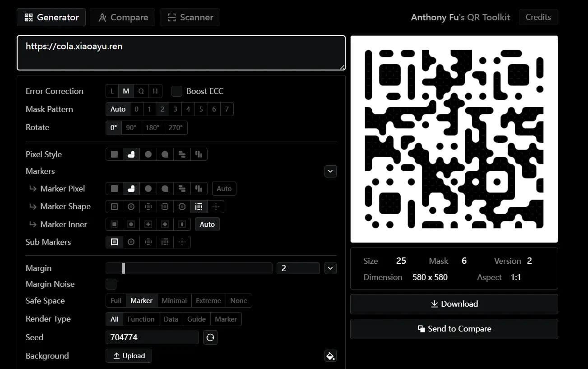This screenshot has width=588, height=369.
Task: Choose dashed-square Marker Shape icon
Action: point(199,206)
